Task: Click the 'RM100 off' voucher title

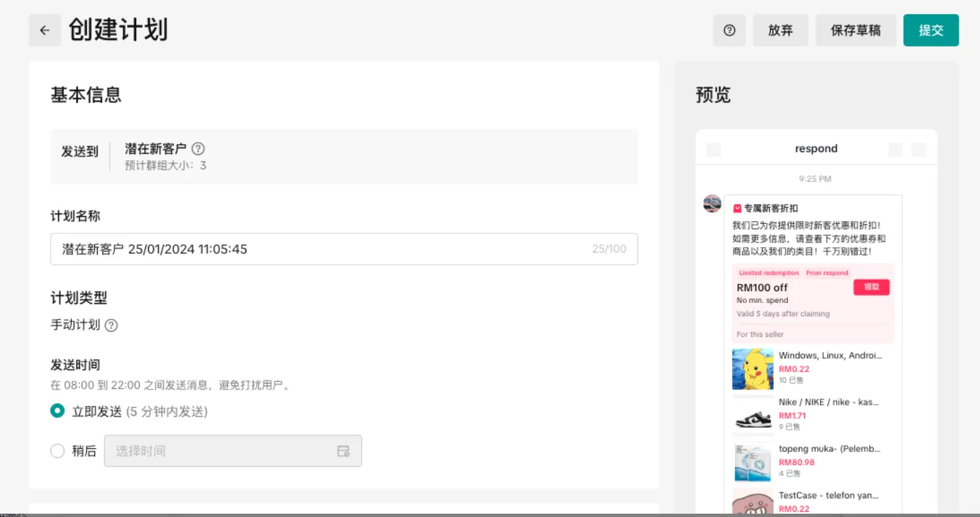Action: tap(762, 288)
